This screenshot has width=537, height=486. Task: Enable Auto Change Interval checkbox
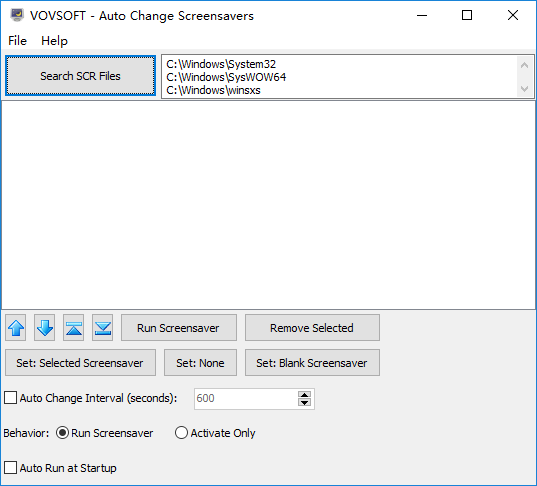(x=11, y=398)
